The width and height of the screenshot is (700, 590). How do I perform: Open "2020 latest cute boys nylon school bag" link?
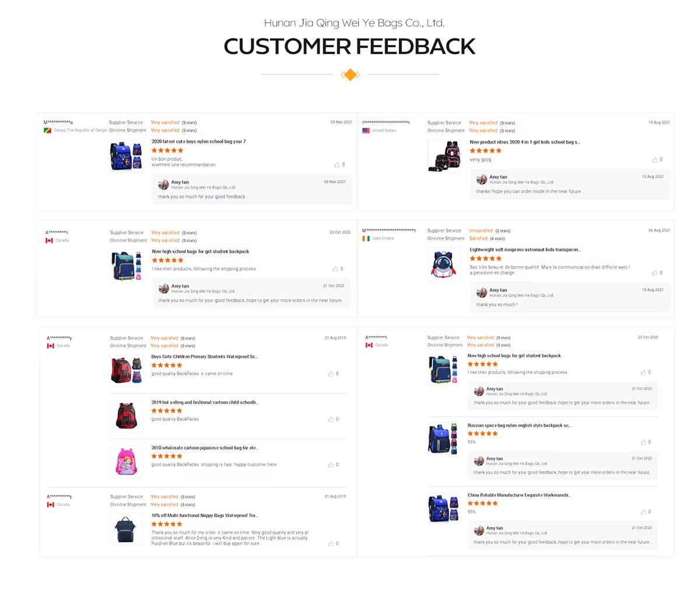[x=198, y=142]
